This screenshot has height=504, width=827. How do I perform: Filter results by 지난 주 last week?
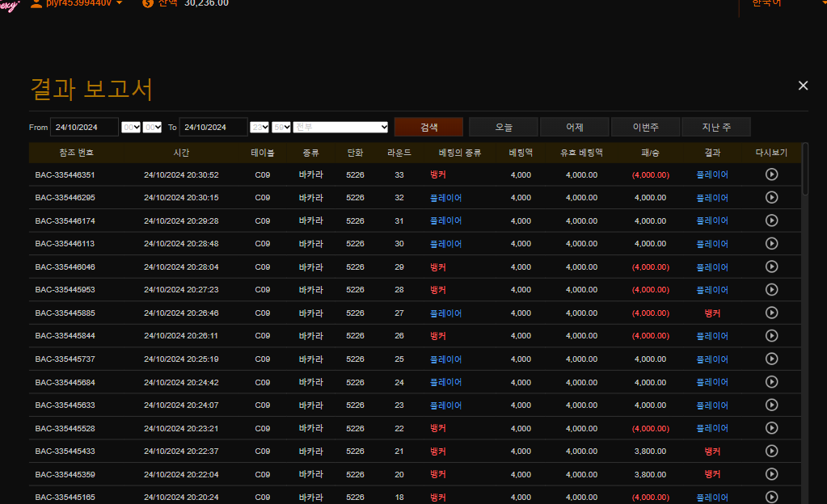pos(715,127)
